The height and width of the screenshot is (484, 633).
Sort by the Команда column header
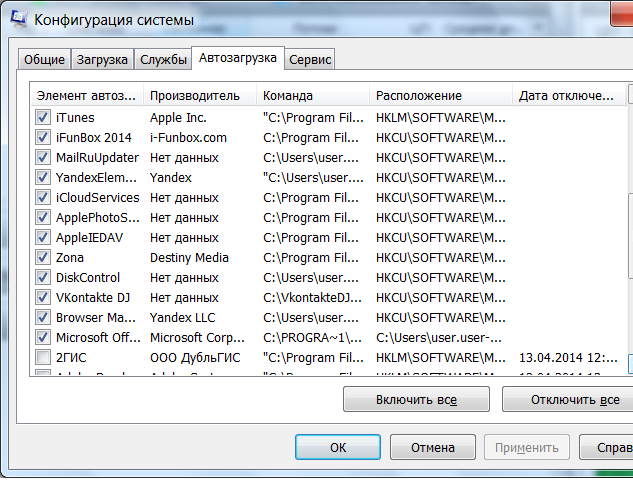click(x=313, y=96)
